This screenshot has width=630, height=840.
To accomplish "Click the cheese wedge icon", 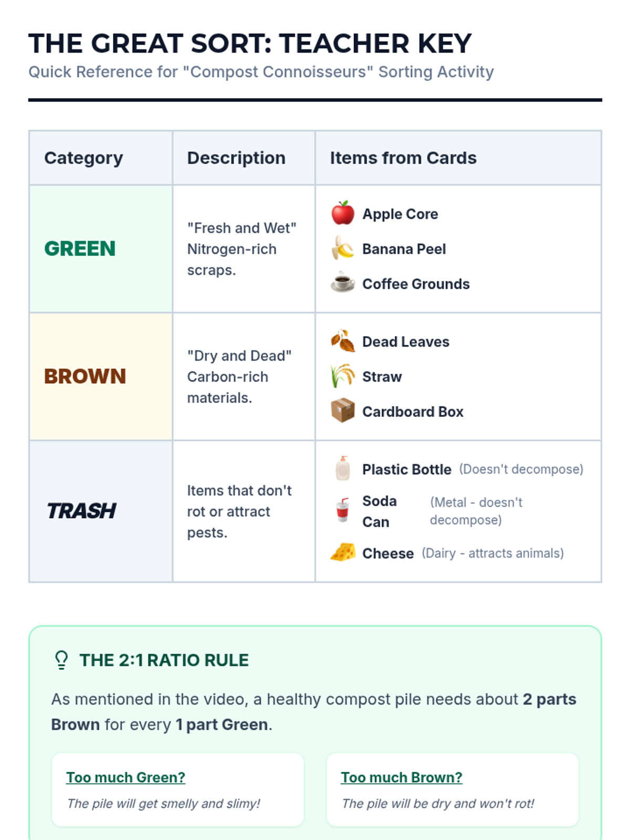I will point(342,553).
